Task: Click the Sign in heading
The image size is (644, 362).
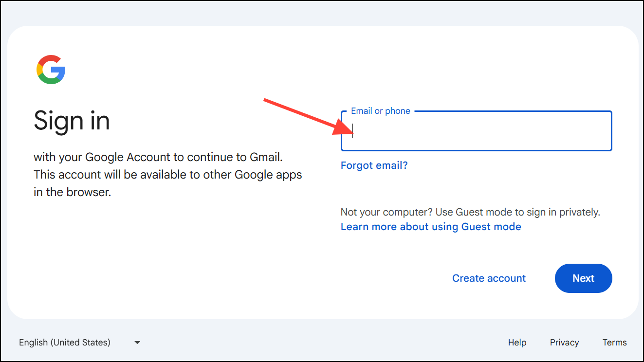Action: tap(72, 120)
